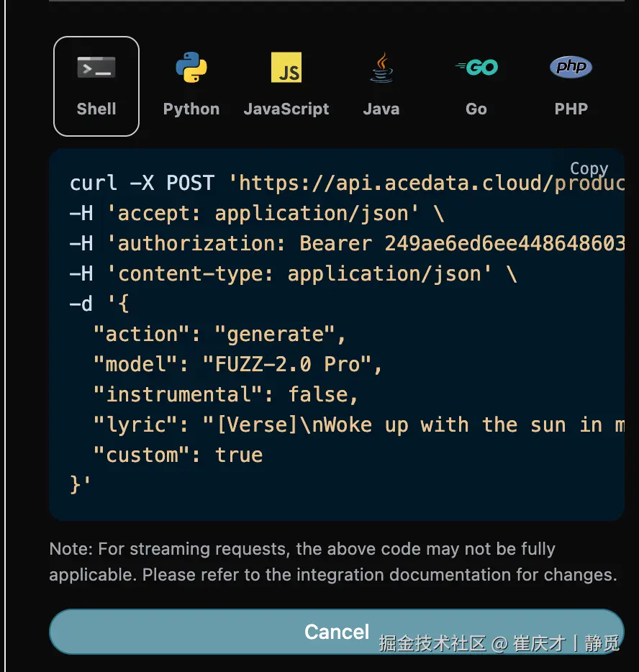Dismiss the dialog with Cancel
639x672 pixels.
point(337,632)
